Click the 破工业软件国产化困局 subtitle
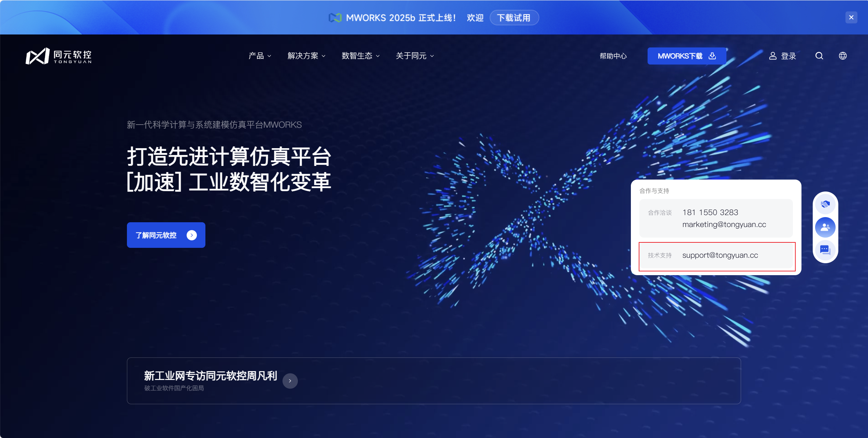 tap(174, 388)
